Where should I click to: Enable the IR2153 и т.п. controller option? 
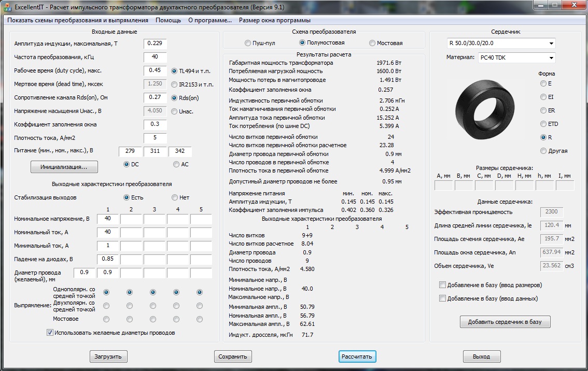click(x=175, y=84)
